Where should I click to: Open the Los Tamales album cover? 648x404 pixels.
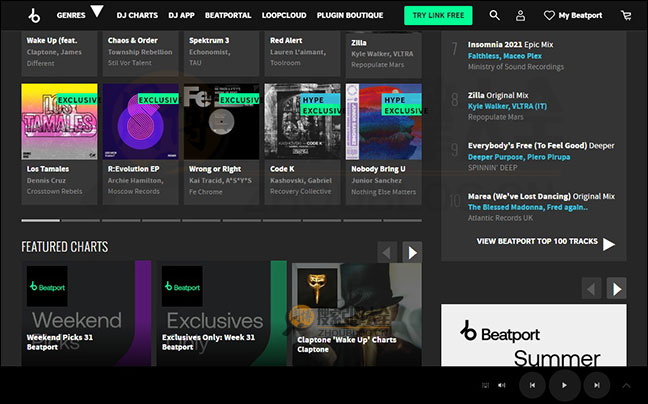coord(60,121)
